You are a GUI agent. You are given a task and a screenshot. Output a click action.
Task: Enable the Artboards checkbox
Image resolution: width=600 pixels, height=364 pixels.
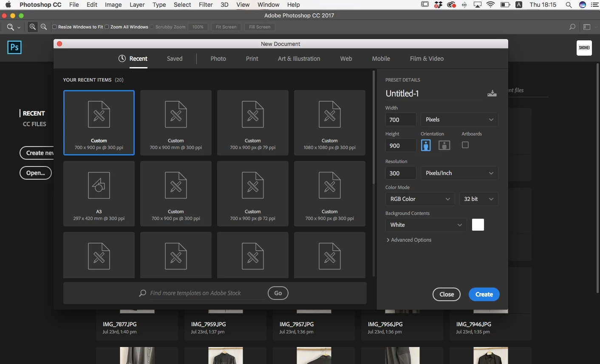pos(465,145)
